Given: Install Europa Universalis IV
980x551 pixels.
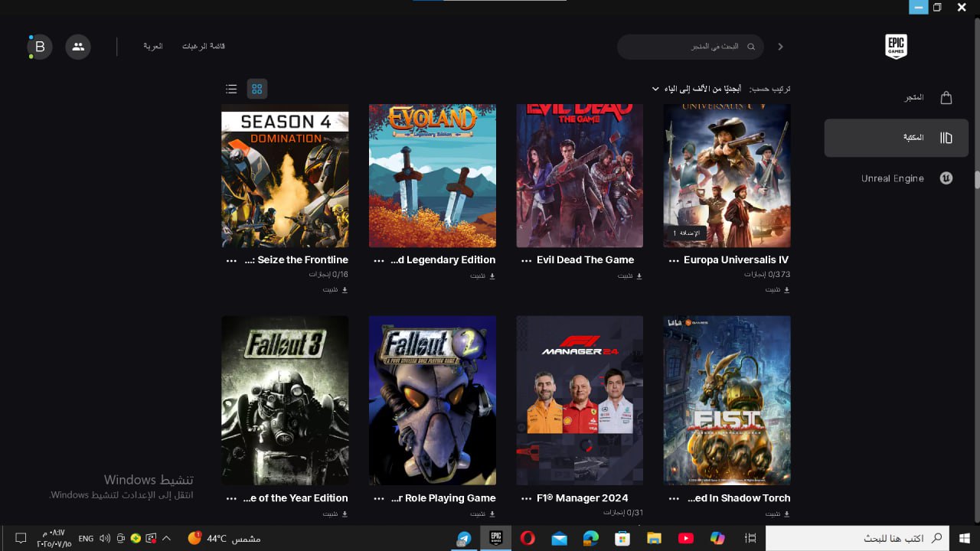Looking at the screenshot, I should click(777, 290).
